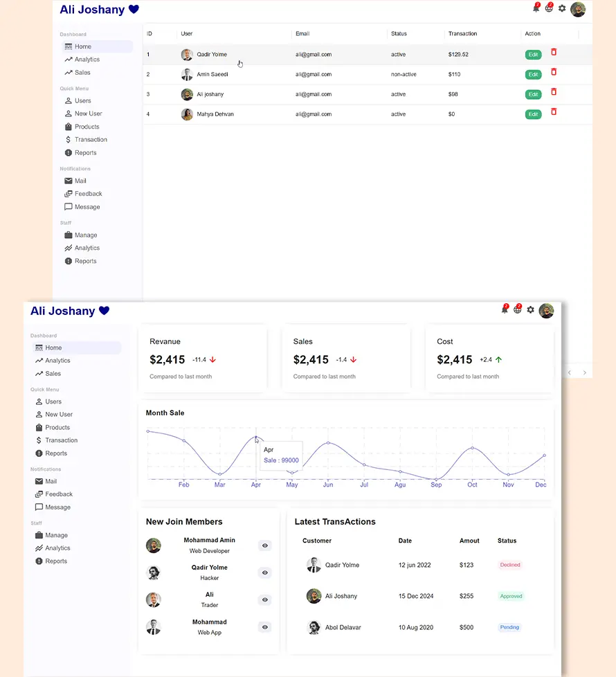Open Products in the user table page sidebar
Screen dimensions: 616x677
coord(87,127)
